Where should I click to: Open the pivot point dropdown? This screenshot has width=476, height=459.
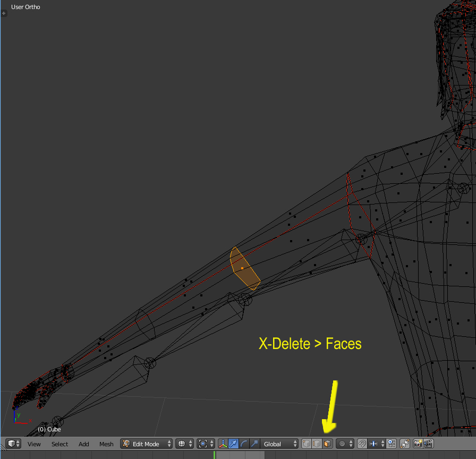206,444
